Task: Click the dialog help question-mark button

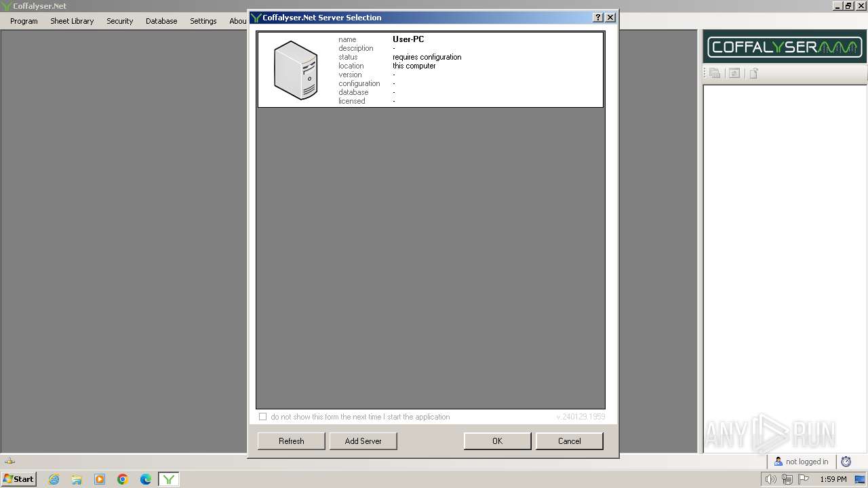Action: [x=598, y=18]
